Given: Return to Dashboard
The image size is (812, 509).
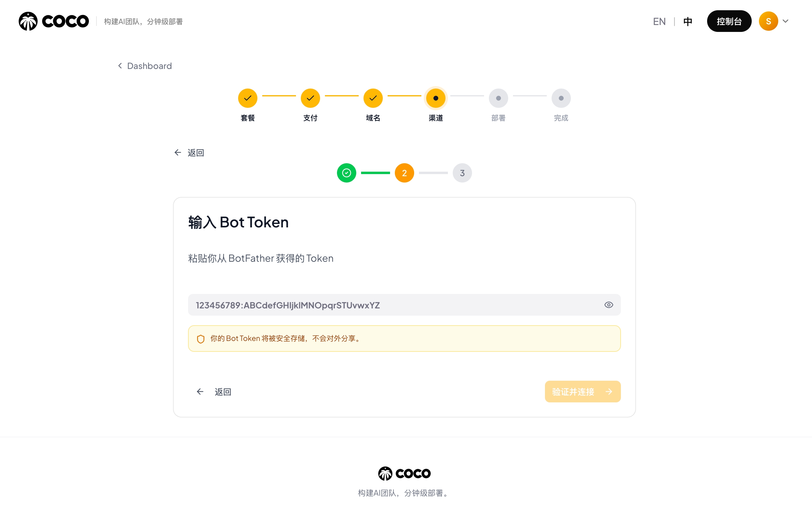Looking at the screenshot, I should point(149,66).
